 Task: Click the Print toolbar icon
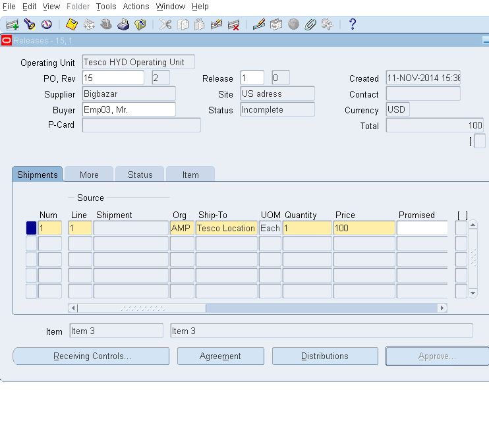[123, 24]
